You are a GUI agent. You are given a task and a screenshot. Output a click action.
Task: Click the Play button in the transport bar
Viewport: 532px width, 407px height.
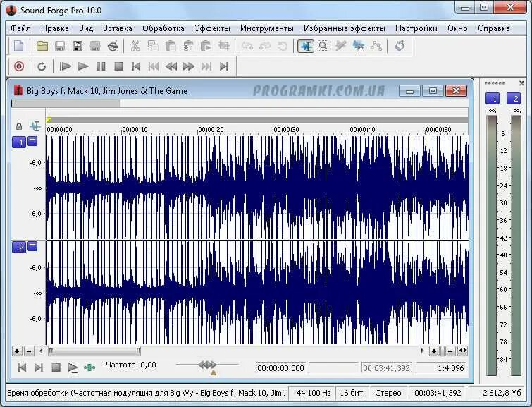pos(83,66)
